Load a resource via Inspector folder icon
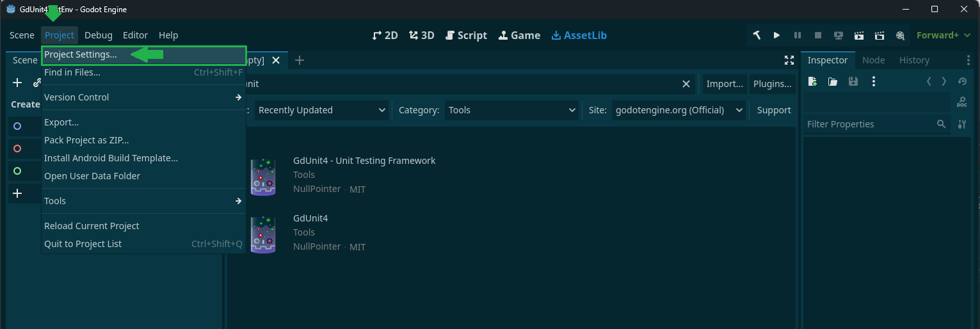Viewport: 980px width, 329px height. click(x=832, y=81)
